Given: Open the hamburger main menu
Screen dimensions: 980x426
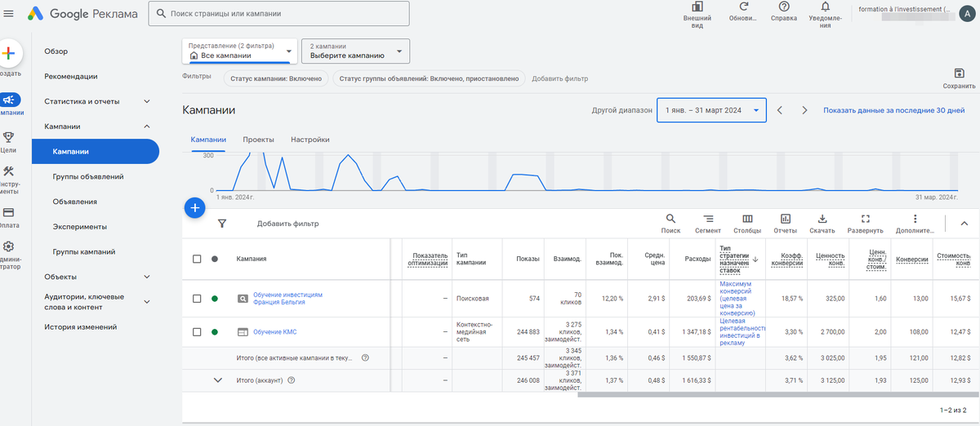Looking at the screenshot, I should pyautogui.click(x=8, y=13).
